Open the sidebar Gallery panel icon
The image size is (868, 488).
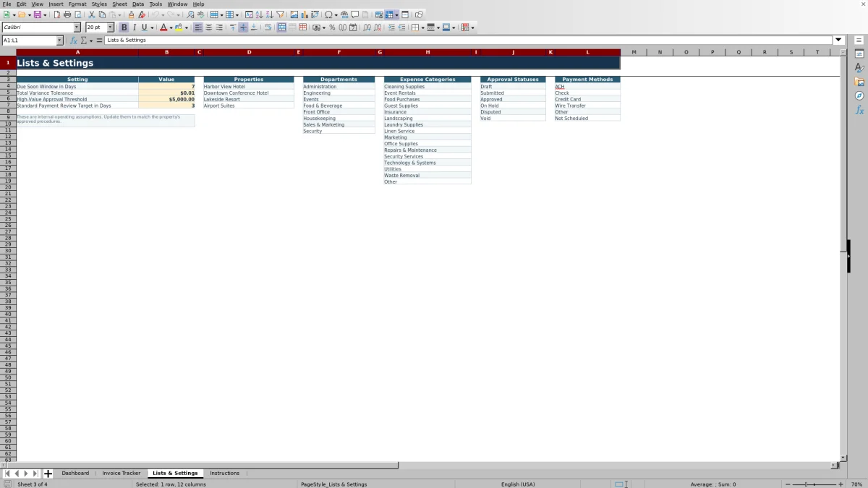(859, 82)
